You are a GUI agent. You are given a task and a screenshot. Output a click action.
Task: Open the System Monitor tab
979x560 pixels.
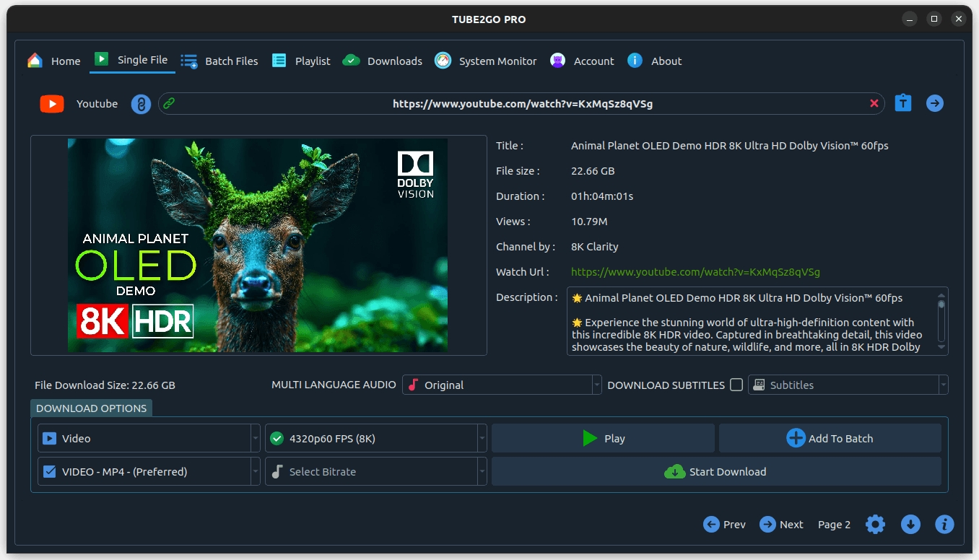click(486, 61)
